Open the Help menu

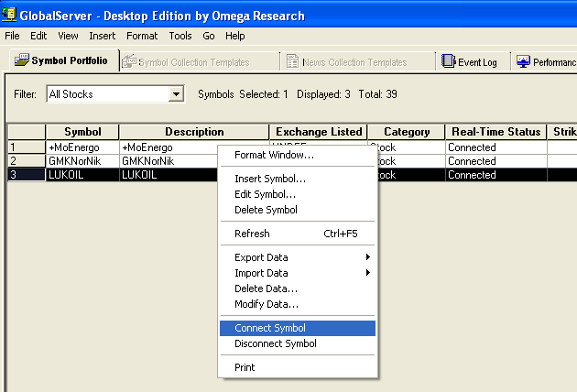pos(234,36)
